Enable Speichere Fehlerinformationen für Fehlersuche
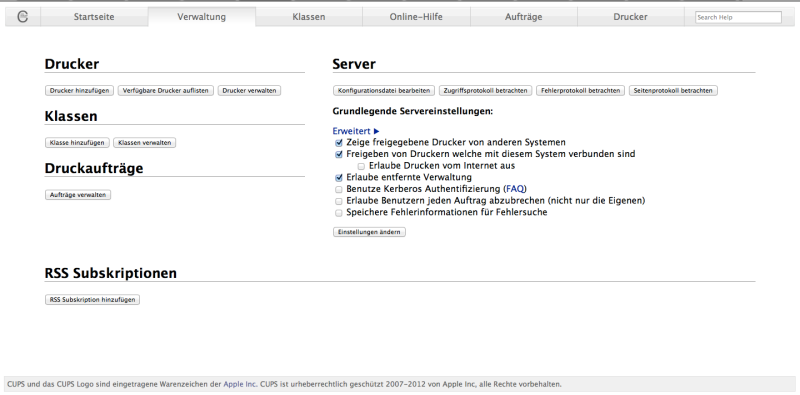This screenshot has width=800, height=395. (339, 213)
